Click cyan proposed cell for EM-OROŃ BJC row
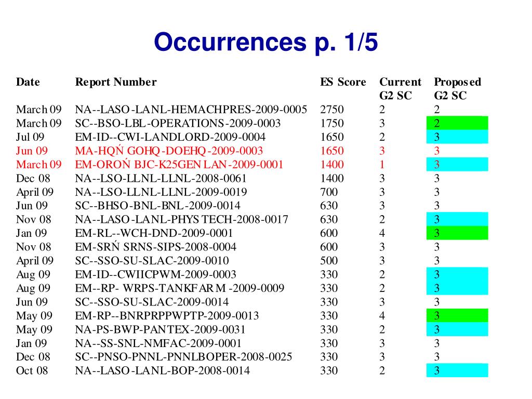The image size is (532, 399). (457, 165)
